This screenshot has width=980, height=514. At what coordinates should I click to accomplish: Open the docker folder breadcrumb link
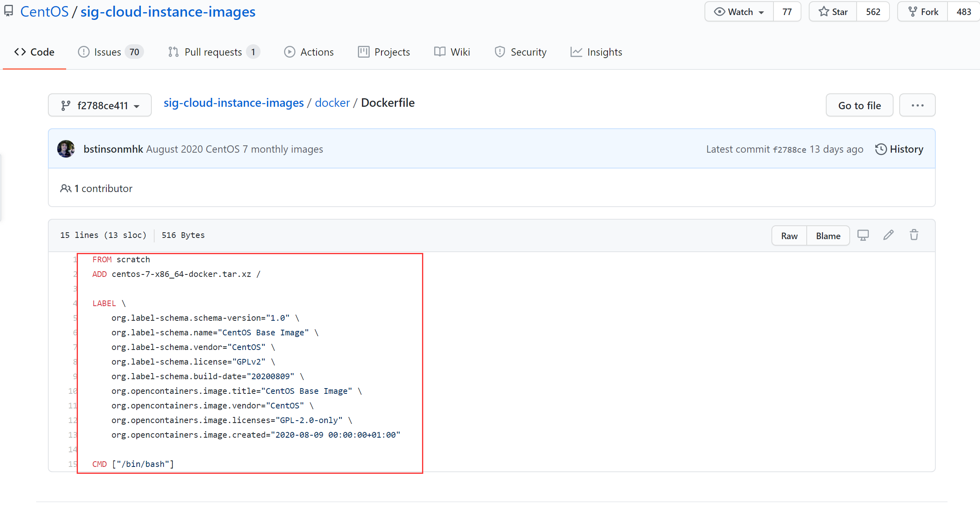[332, 103]
